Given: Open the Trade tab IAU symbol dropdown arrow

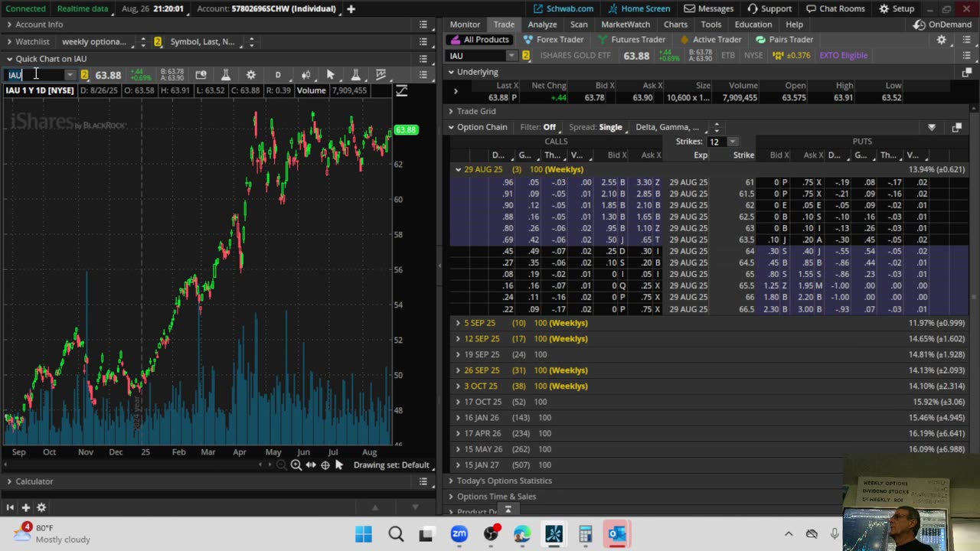Looking at the screenshot, I should tap(511, 55).
